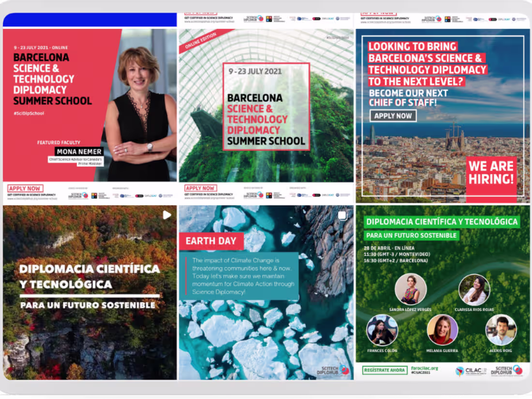Open the Earth Day post
This screenshot has width=532, height=399.
point(266,293)
